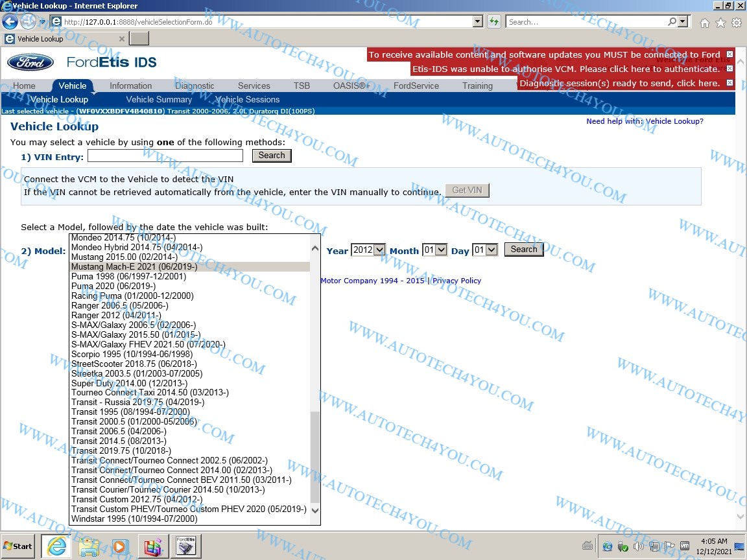Click the Search button next to VIN Entry
Image resolution: width=747 pixels, height=560 pixels.
[271, 156]
